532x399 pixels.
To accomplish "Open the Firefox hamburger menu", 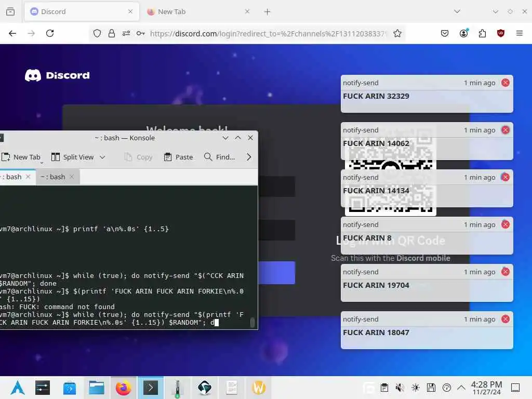I will (519, 33).
